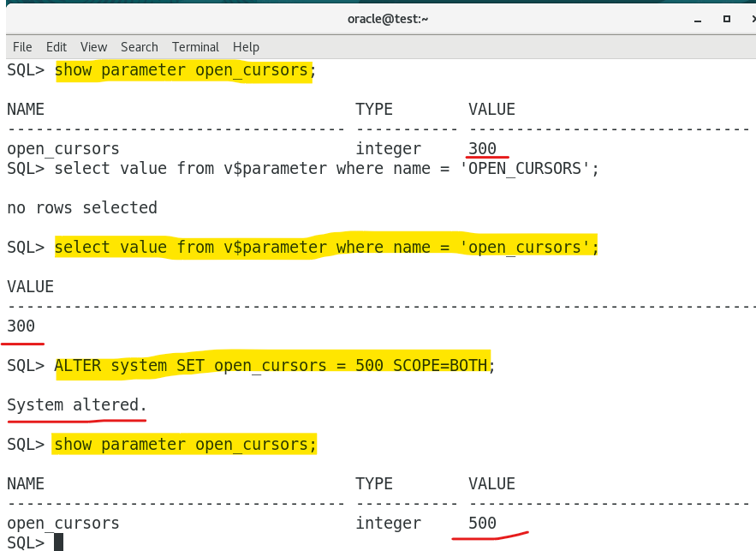This screenshot has width=756, height=551.
Task: Click the last 'show parameter open_cursors' command
Action: click(x=185, y=445)
